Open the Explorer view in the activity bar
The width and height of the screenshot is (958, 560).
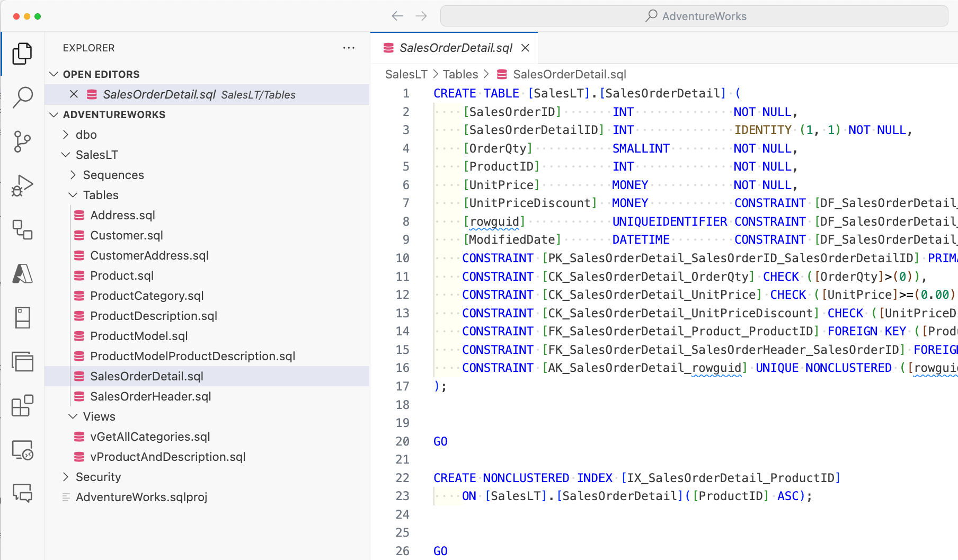pyautogui.click(x=21, y=53)
